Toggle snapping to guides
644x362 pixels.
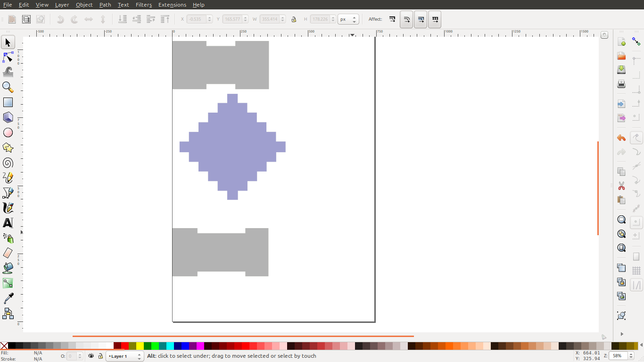636,285
